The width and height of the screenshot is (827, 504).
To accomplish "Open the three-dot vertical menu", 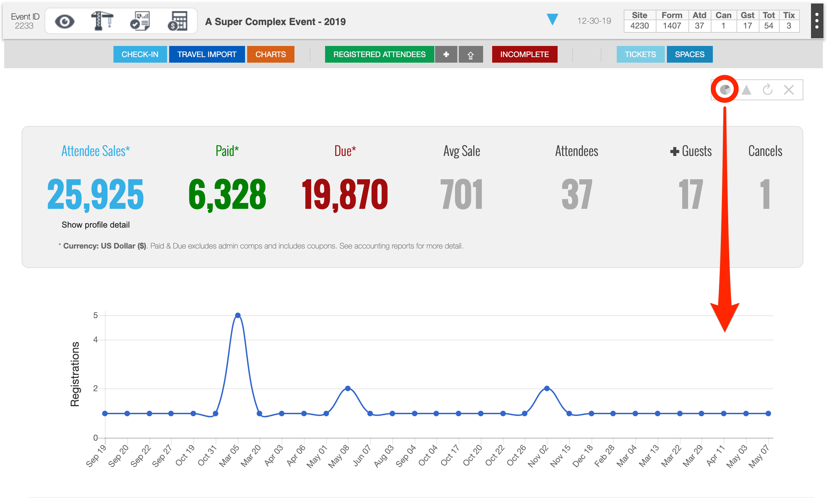I will (817, 21).
